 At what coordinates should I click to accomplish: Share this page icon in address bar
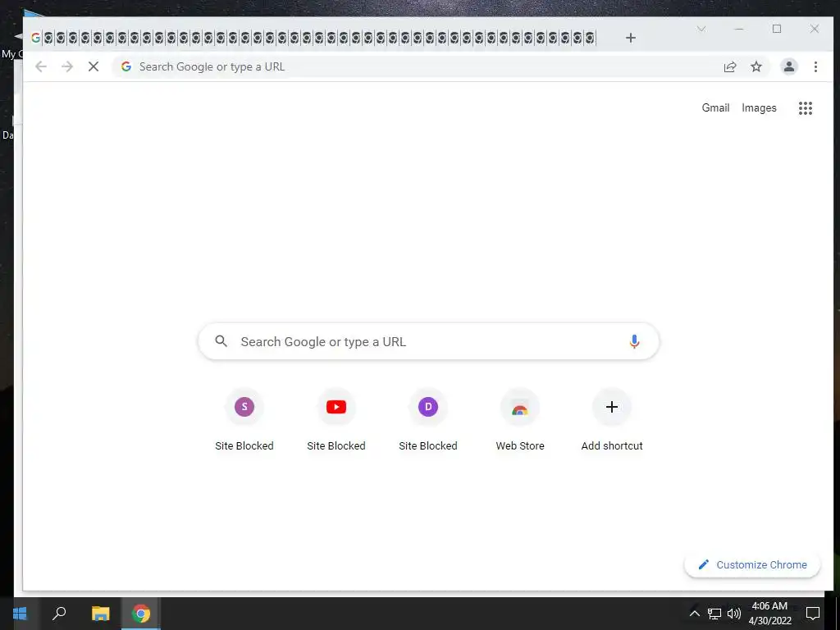729,66
